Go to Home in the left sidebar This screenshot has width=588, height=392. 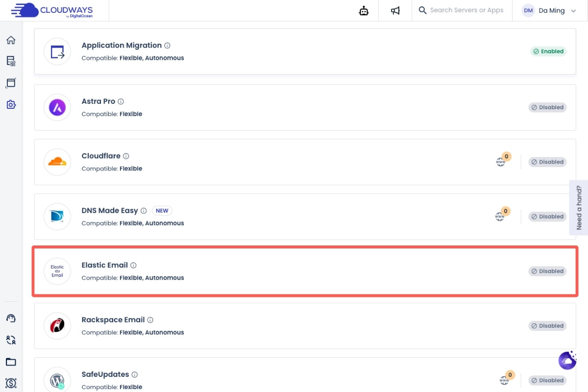11,40
